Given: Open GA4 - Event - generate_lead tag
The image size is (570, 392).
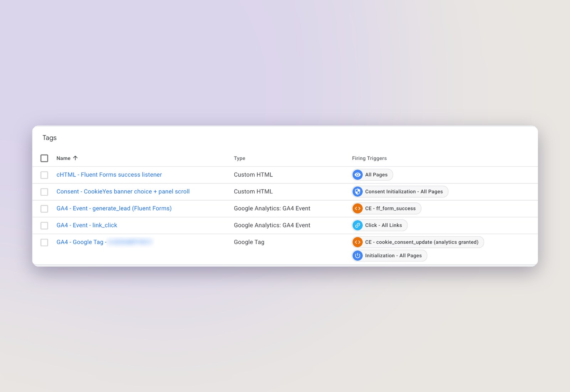Looking at the screenshot, I should (x=114, y=208).
